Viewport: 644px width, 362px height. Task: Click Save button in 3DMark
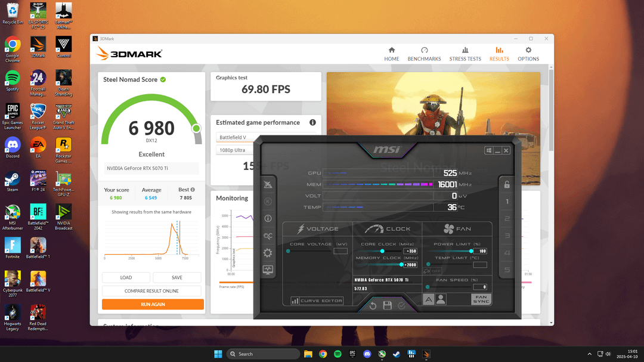[177, 277]
